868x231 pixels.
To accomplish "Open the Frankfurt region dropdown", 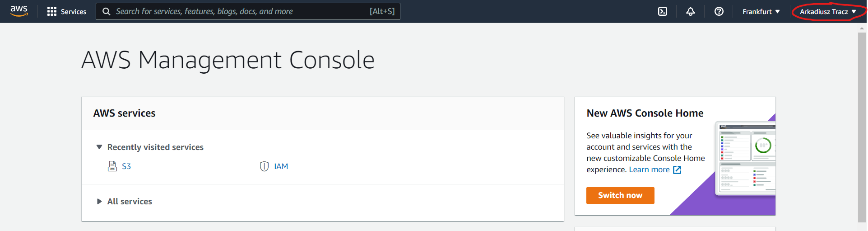I will (x=761, y=11).
